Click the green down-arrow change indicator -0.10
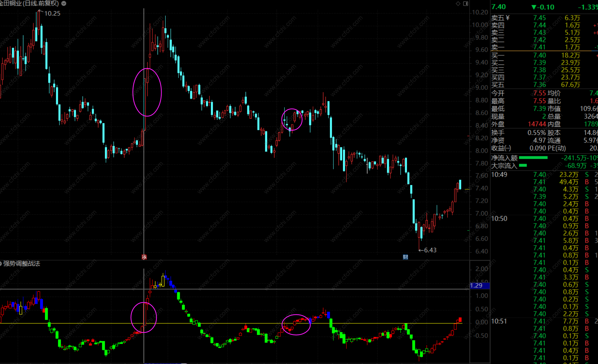The height and width of the screenshot is (364, 598). click(543, 7)
